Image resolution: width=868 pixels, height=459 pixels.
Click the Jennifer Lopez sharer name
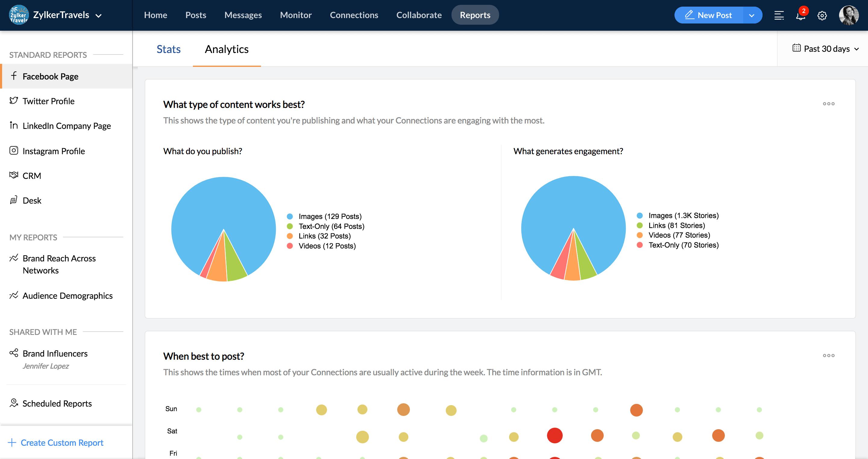coord(46,366)
